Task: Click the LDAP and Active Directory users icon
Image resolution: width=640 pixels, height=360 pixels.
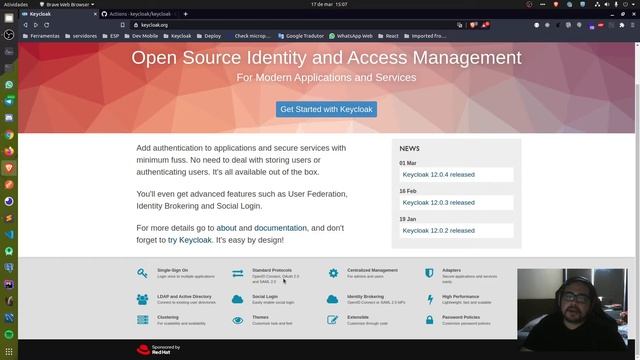Action: (x=142, y=299)
